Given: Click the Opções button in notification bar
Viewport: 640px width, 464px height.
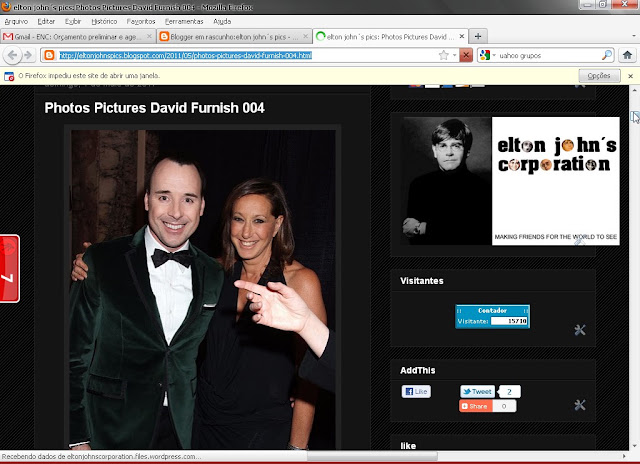Looking at the screenshot, I should pyautogui.click(x=599, y=76).
